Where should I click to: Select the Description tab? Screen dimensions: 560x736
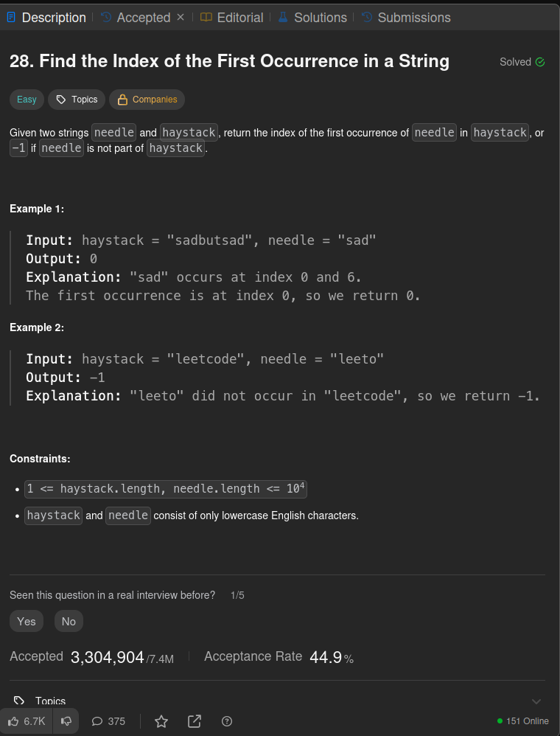[x=46, y=18]
